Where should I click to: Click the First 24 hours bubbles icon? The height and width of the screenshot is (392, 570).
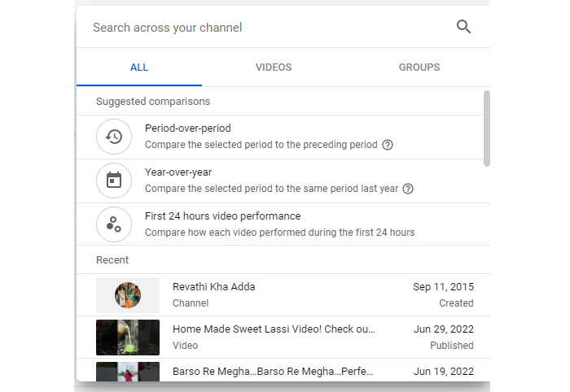pyautogui.click(x=114, y=224)
